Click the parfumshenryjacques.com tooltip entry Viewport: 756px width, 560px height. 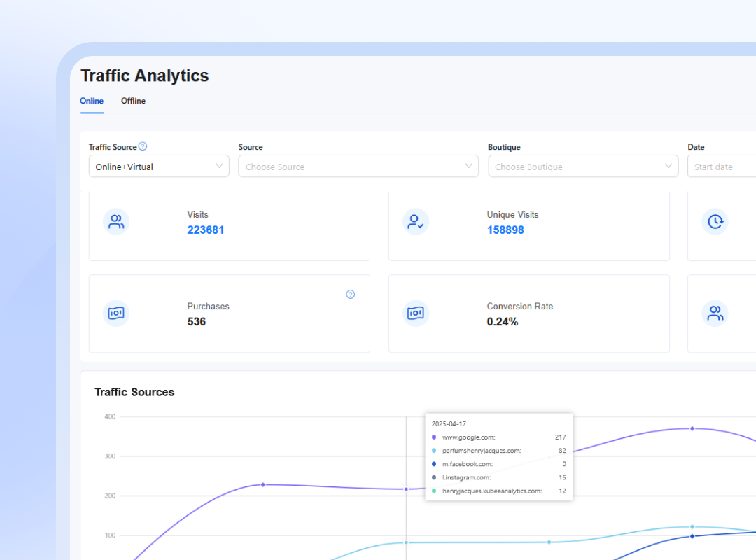[498, 451]
